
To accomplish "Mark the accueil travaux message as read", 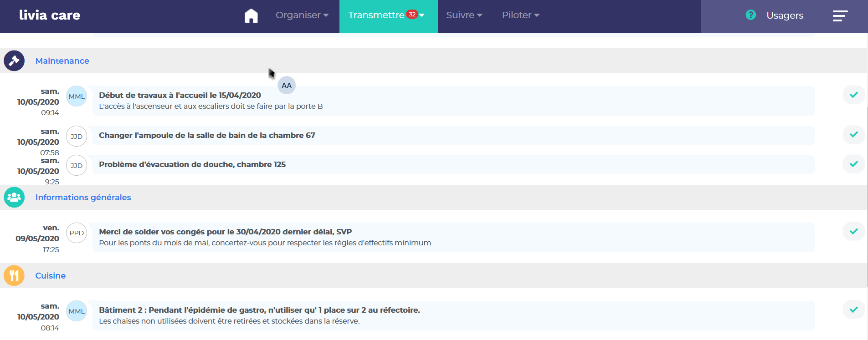I will tap(853, 95).
